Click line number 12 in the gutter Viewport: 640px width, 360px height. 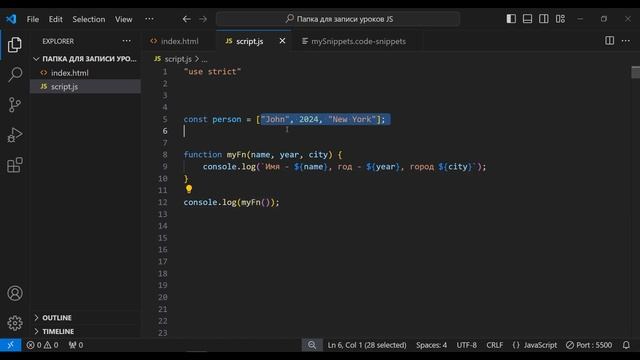pyautogui.click(x=162, y=202)
